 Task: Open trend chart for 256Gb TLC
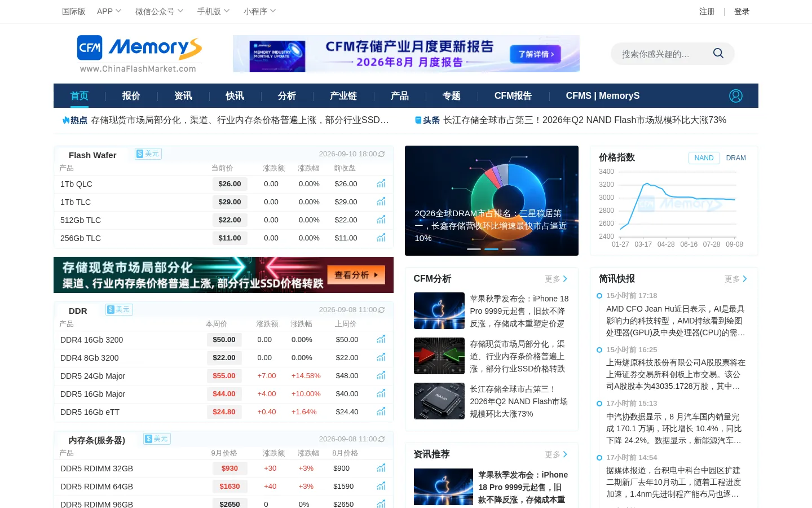pos(381,238)
